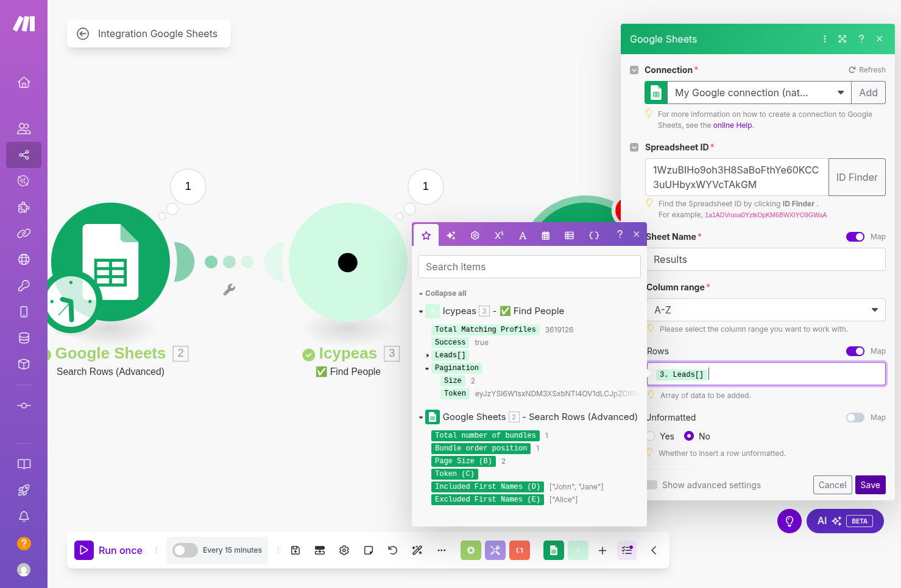Open the Notes icon in bottom toolbar

369,550
